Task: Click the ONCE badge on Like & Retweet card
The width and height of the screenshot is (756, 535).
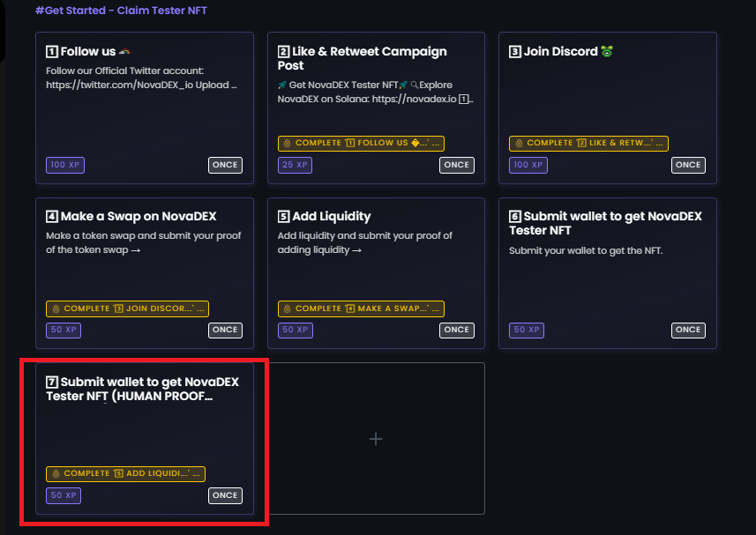Action: coord(457,165)
